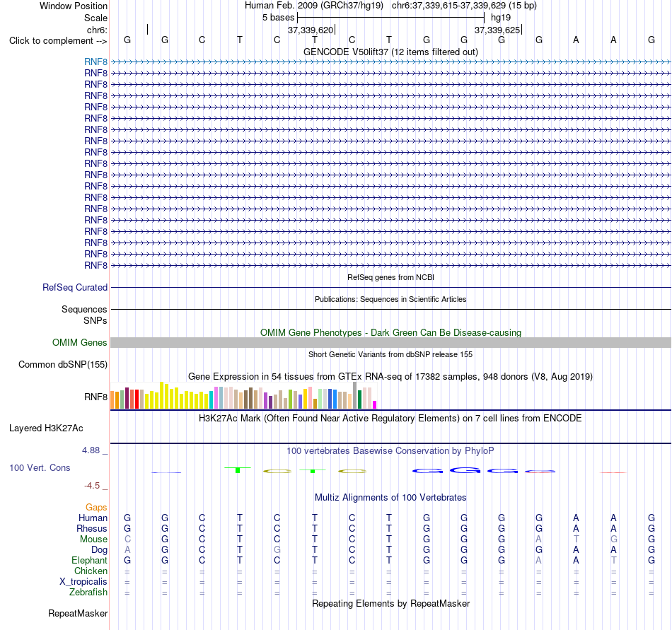Open the OMIM Gene Phenotypes track title

click(x=390, y=333)
